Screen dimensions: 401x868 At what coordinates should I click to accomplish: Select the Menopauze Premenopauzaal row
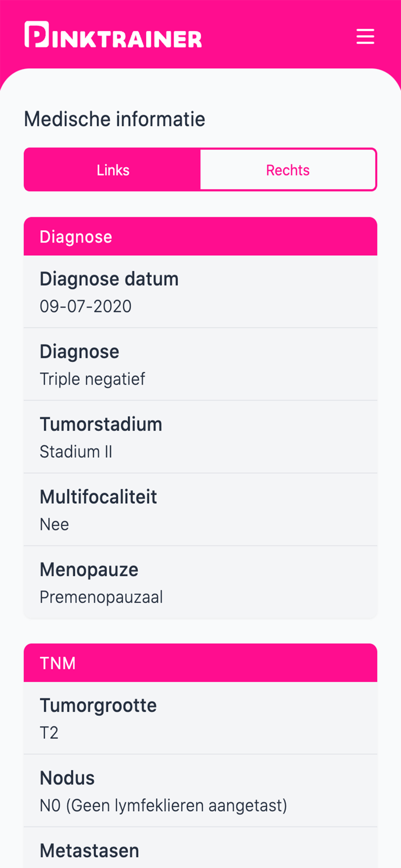200,582
